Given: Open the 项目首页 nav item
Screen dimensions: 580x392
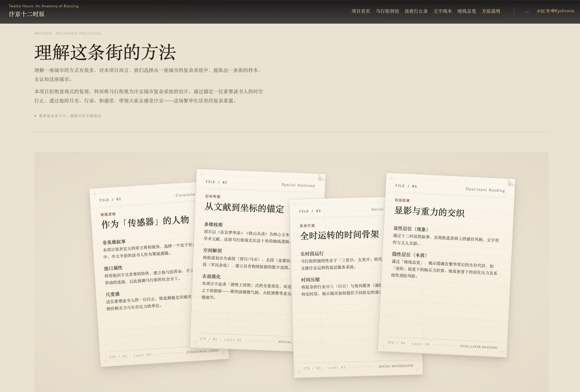Looking at the screenshot, I should point(361,11).
